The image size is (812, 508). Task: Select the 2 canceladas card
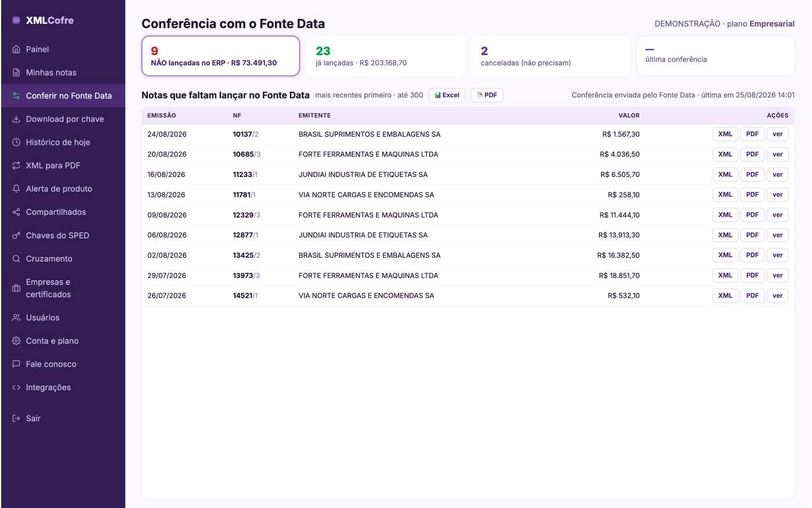[550, 56]
